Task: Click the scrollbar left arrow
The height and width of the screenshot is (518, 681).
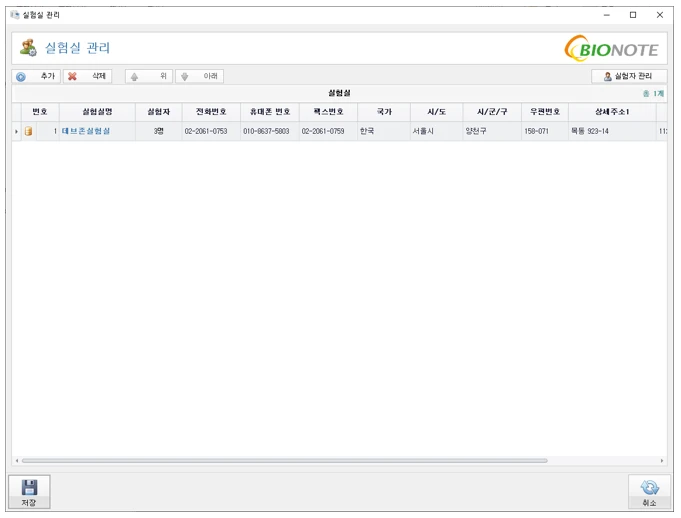Action: click(x=17, y=461)
